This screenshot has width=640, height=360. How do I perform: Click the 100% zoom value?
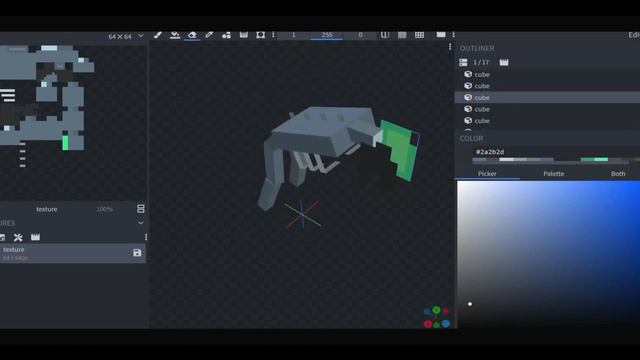[x=104, y=209]
